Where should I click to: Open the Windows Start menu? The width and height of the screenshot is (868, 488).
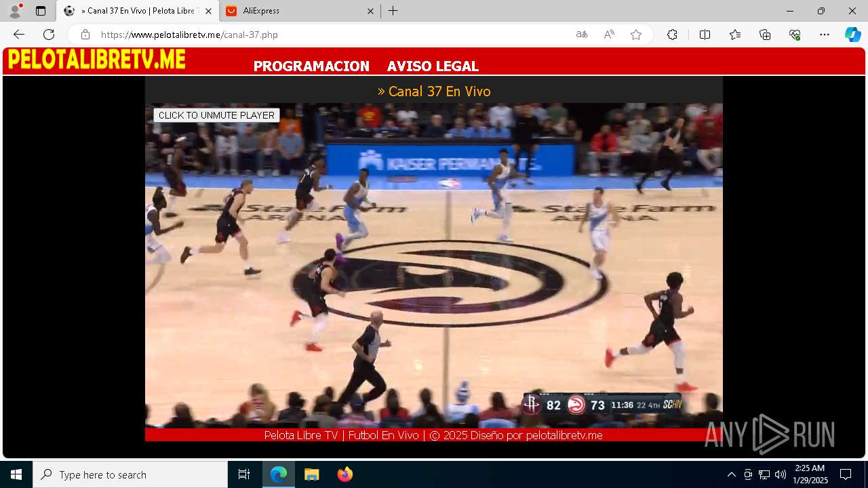click(x=16, y=474)
